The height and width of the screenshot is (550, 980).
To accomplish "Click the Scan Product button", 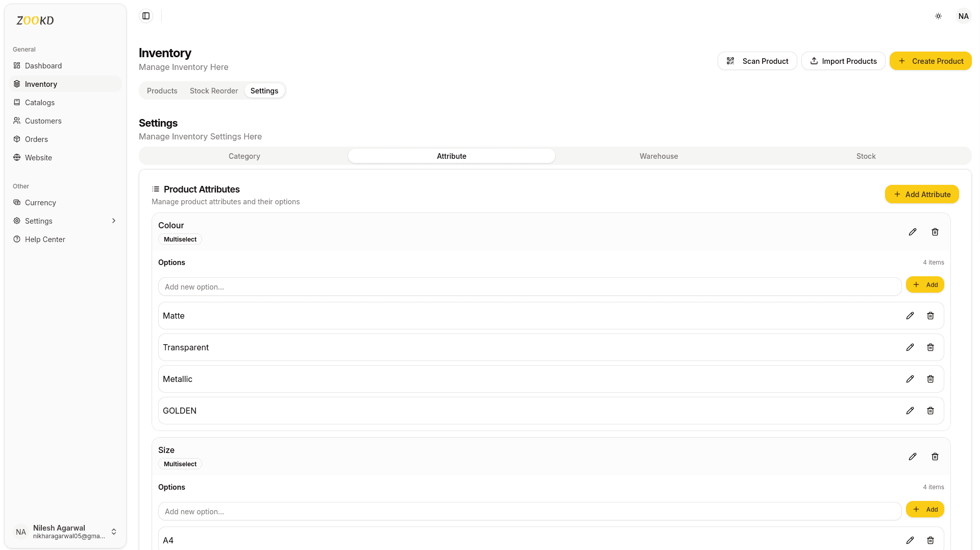I will click(757, 61).
